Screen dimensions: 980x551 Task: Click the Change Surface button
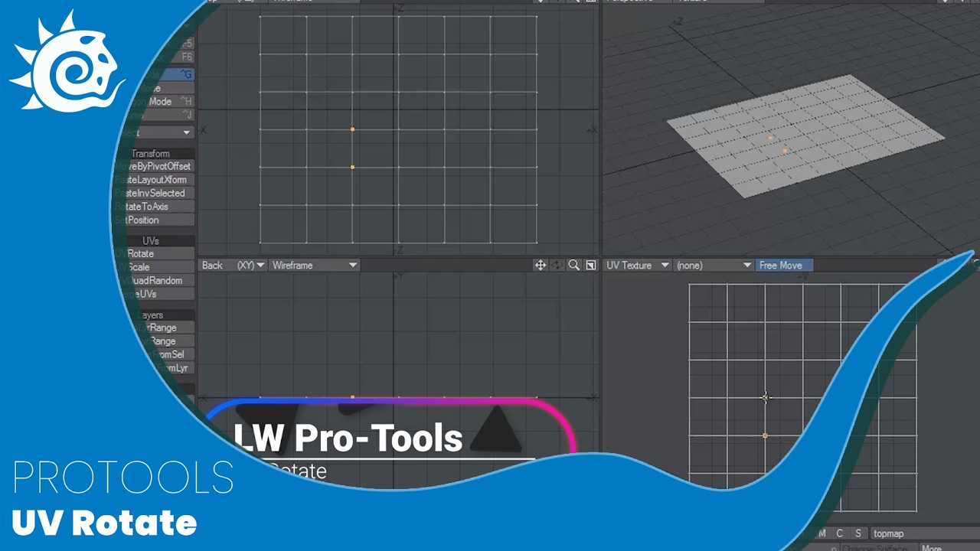(878, 547)
